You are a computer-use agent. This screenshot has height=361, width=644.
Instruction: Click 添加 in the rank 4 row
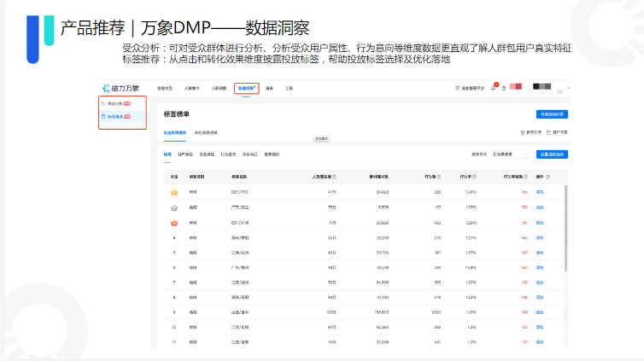point(540,238)
